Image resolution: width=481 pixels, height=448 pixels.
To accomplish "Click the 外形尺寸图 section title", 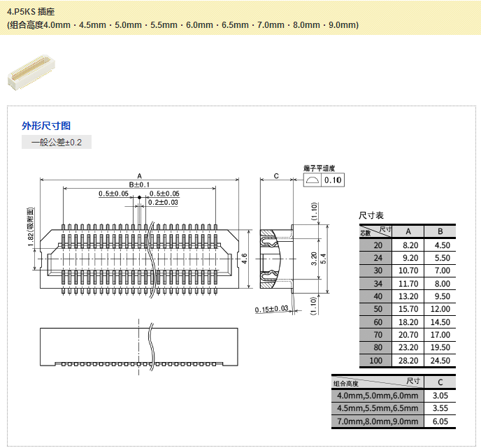I will pos(46,126).
